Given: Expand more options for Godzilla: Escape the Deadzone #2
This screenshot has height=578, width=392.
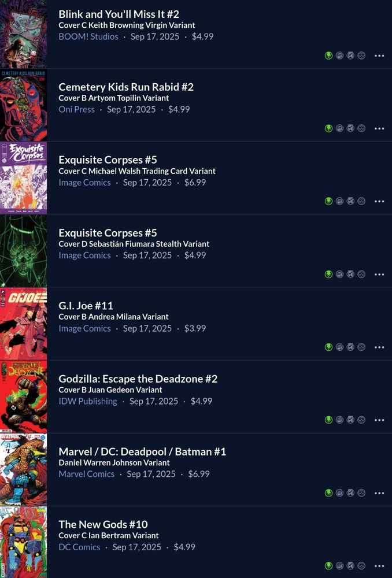Looking at the screenshot, I should [379, 420].
